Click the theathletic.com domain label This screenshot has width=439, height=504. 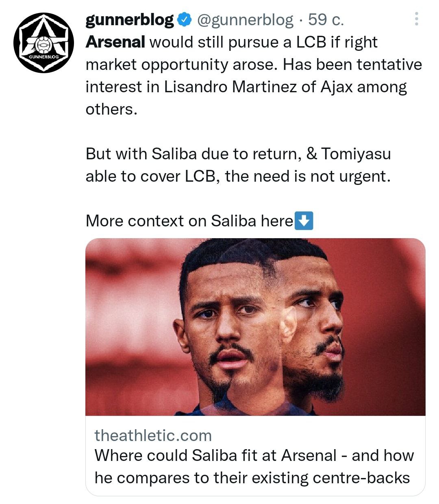[x=153, y=435]
